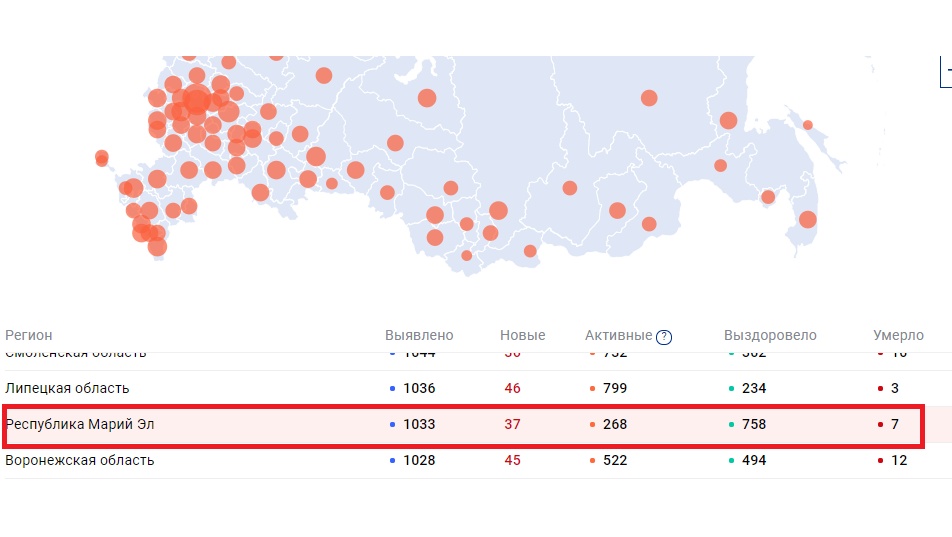The width and height of the screenshot is (952, 537).
Task: Click recovered value 494 for Воронежская область
Action: pyautogui.click(x=753, y=461)
